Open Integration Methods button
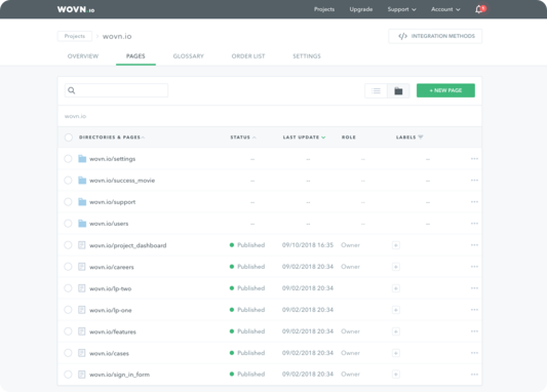Image resolution: width=547 pixels, height=392 pixels. (435, 36)
